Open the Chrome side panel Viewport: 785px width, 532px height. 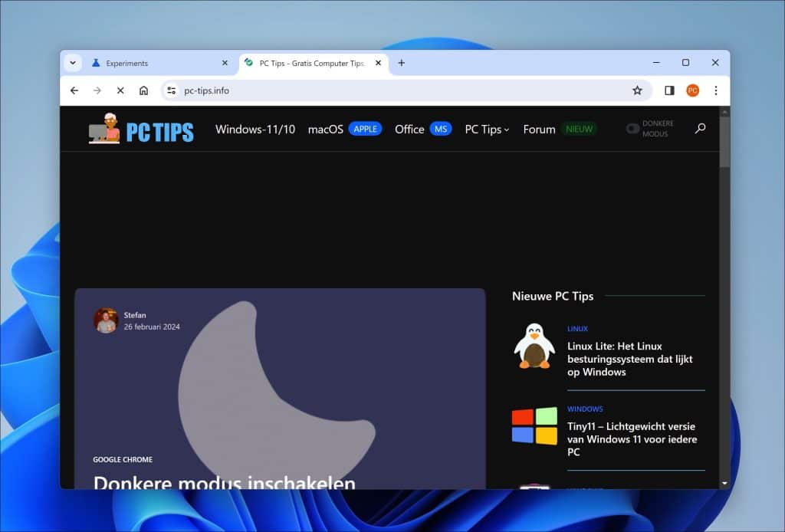click(x=669, y=90)
